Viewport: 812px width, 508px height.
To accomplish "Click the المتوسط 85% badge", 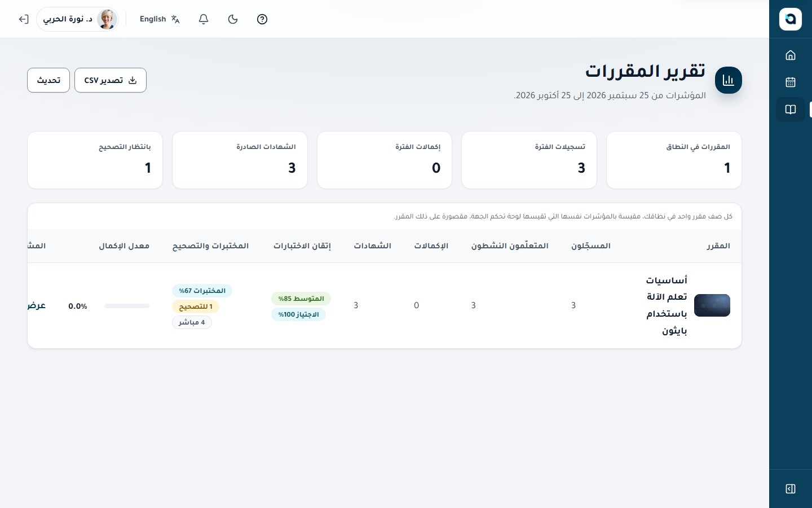I will pyautogui.click(x=301, y=299).
